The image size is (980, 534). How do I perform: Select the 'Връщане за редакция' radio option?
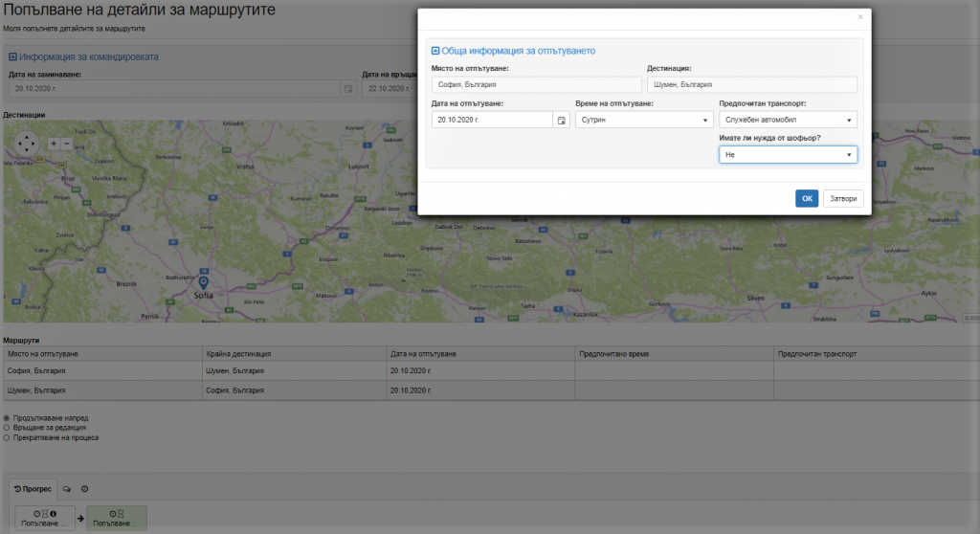click(7, 428)
